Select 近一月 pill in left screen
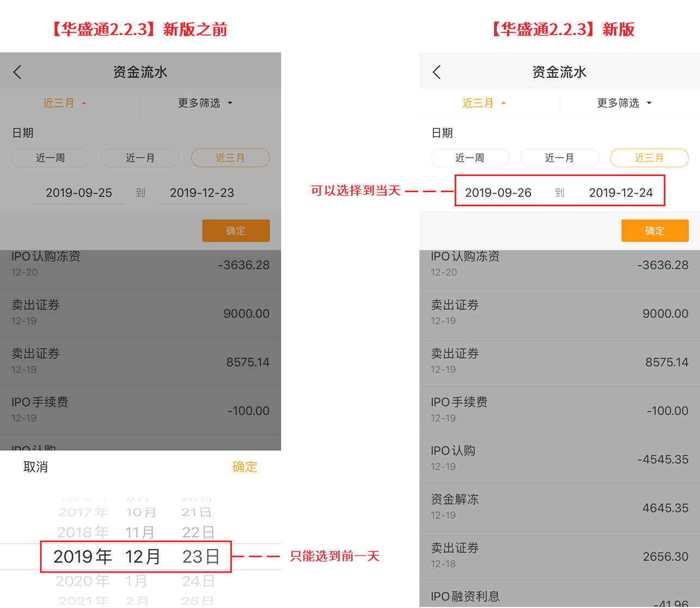 (141, 158)
